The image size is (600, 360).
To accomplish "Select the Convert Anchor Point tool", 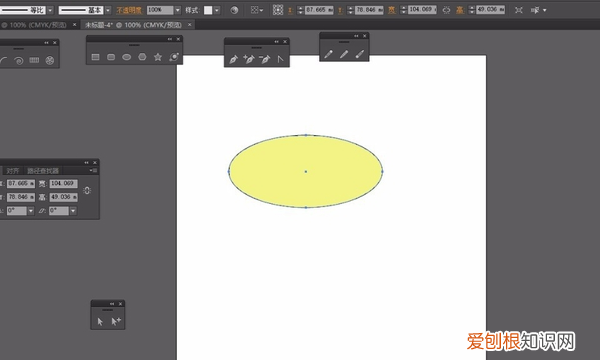I will [x=280, y=59].
